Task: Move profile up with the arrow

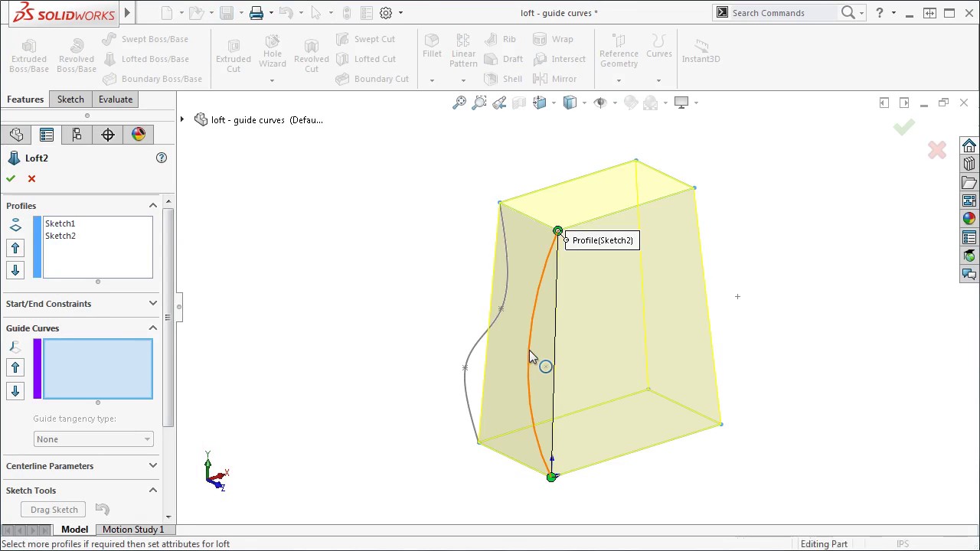Action: pos(15,248)
